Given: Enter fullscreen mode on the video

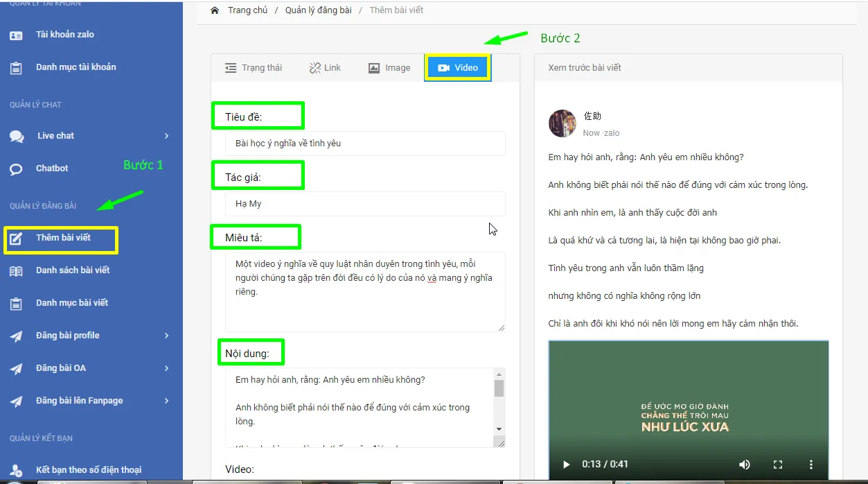Looking at the screenshot, I should click(777, 464).
